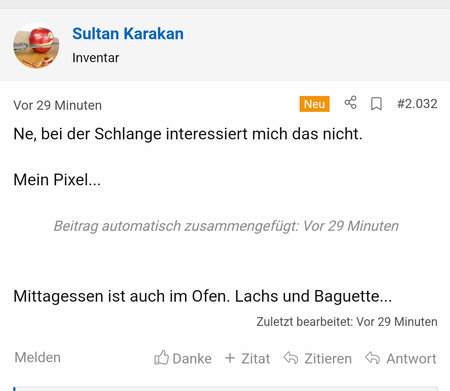
Task: Open Sultan Karakan's profile name link
Action: click(x=128, y=34)
